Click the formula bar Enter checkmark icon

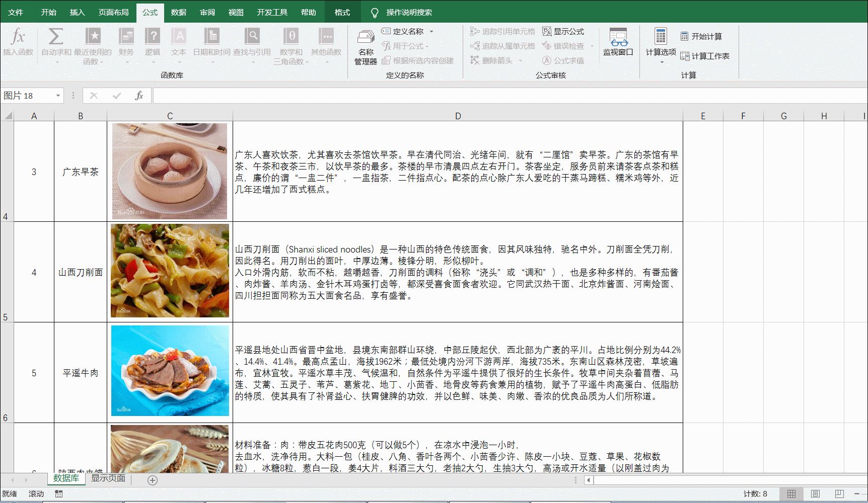117,96
